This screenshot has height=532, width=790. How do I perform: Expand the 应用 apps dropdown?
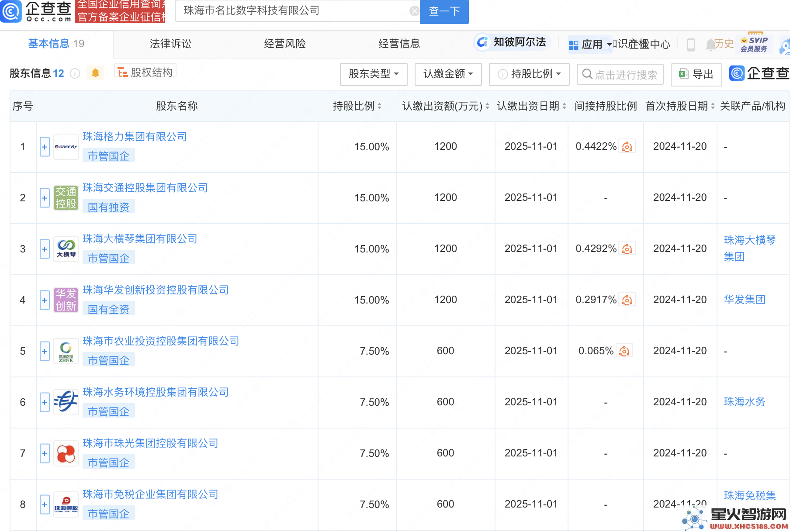(590, 45)
